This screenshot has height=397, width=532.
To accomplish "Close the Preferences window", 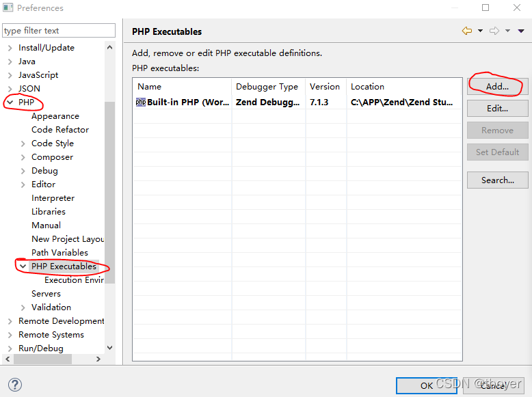I will pos(517,8).
